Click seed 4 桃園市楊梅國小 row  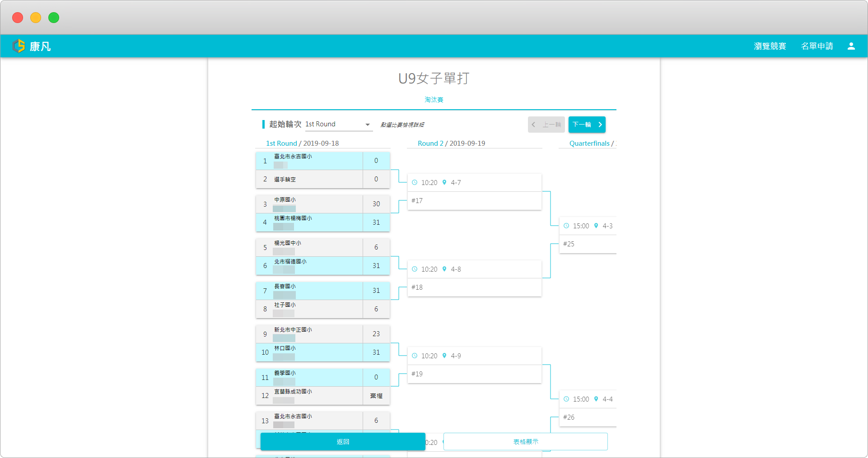323,222
